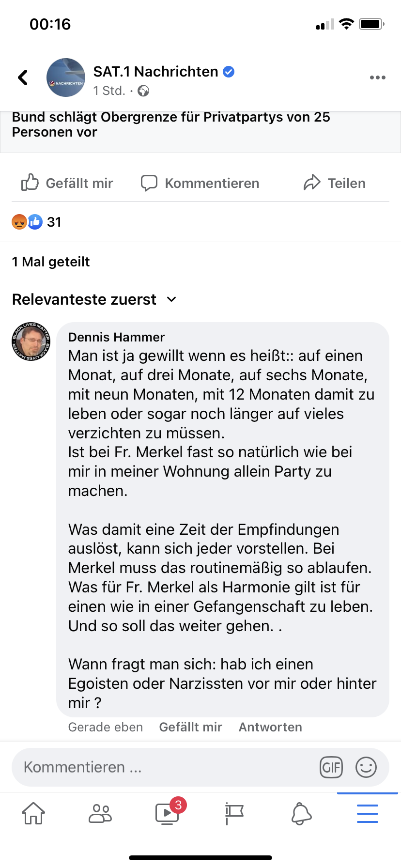Image resolution: width=401 pixels, height=868 pixels.
Task: Open Dennis Hammer's profile picture
Action: 31,341
